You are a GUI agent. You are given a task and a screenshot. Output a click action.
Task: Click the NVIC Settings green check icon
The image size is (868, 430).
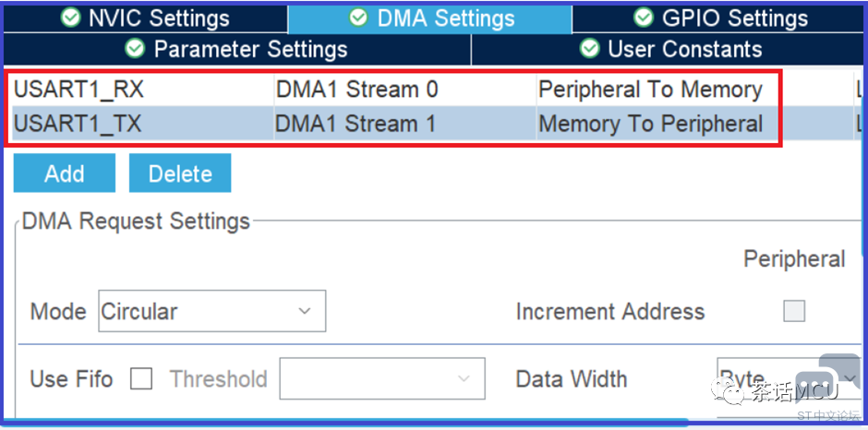(x=70, y=18)
